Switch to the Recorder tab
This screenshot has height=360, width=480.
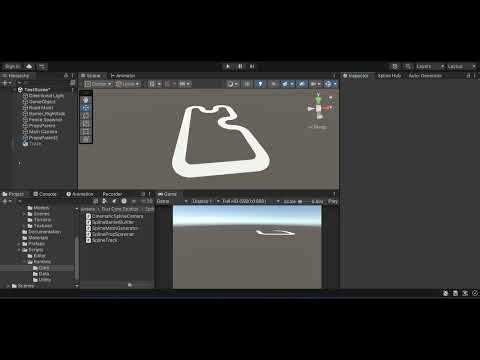coord(112,194)
